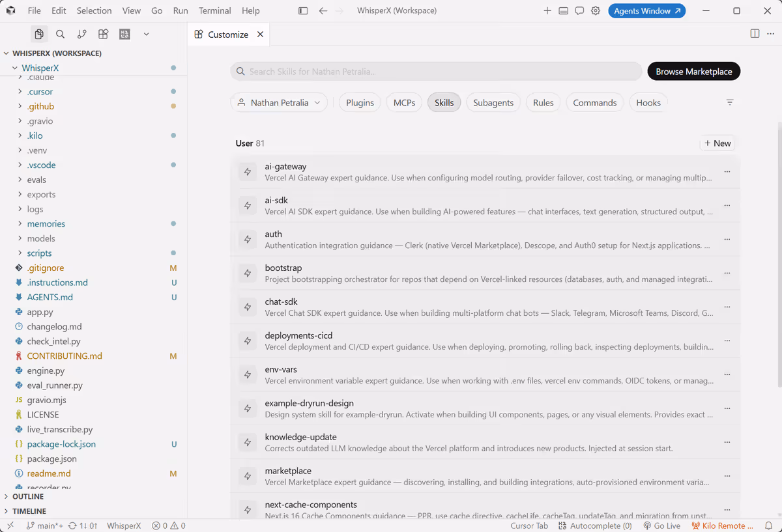Open more options for bootstrap skill
Screen dimensions: 782x532
click(727, 273)
